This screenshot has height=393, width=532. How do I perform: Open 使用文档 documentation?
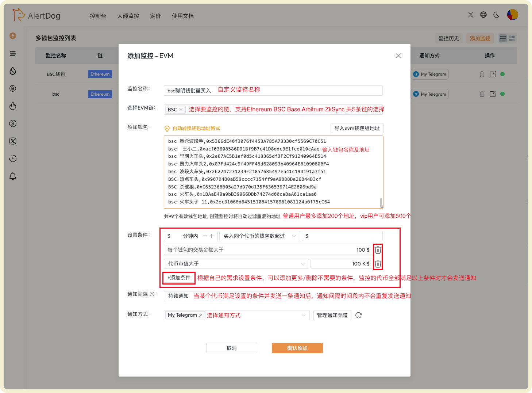[x=183, y=16]
